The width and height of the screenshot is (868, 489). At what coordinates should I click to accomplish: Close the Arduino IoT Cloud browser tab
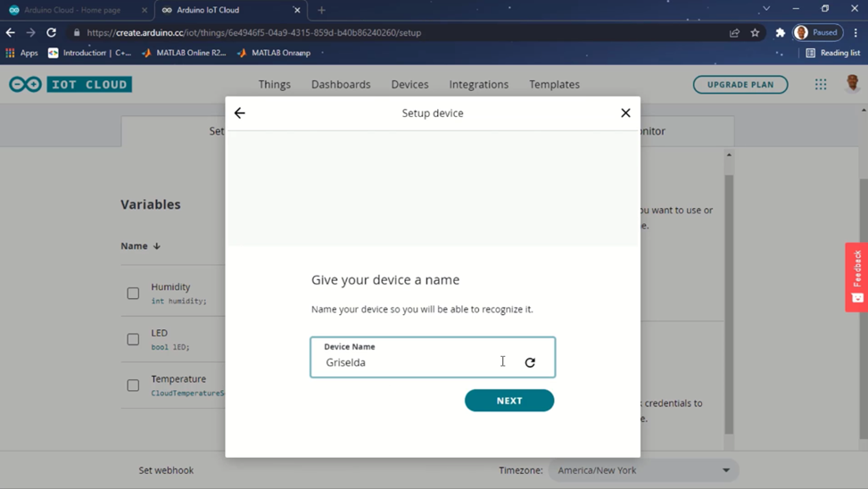[297, 10]
